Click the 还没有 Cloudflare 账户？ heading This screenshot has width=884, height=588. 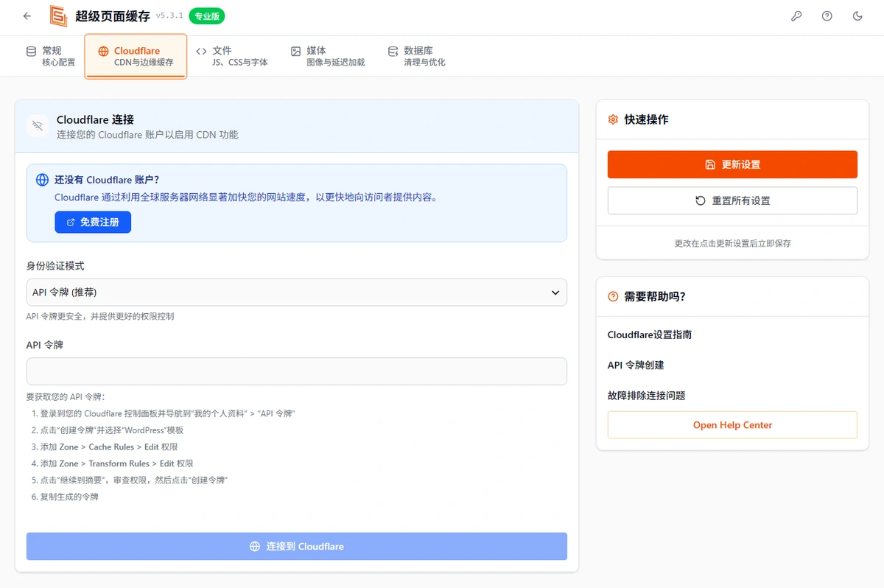pyautogui.click(x=107, y=179)
